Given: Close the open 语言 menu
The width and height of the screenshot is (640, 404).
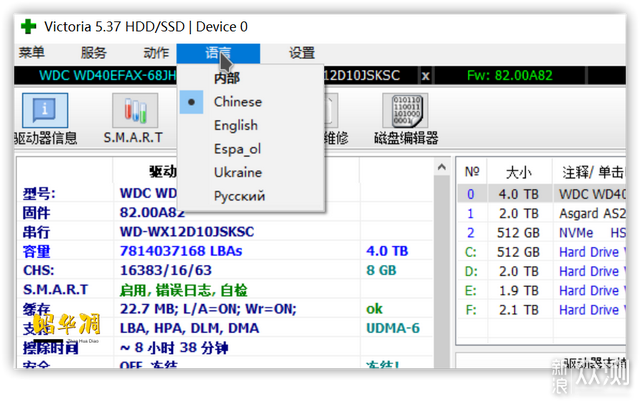Looking at the screenshot, I should coord(218,53).
